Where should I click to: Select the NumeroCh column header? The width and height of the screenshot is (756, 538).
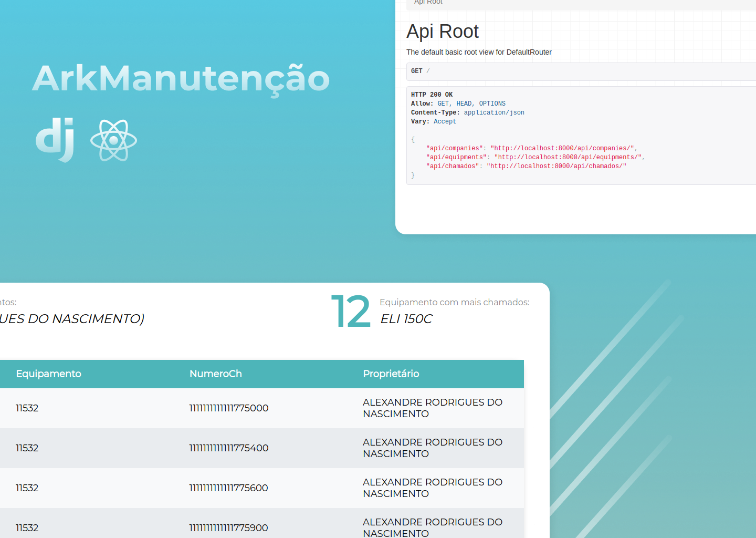click(216, 374)
